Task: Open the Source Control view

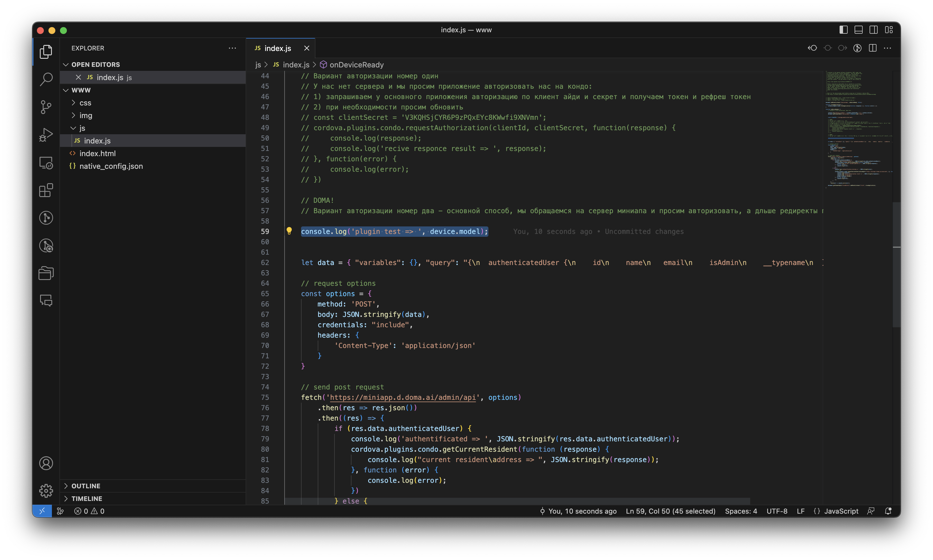Action: (46, 107)
